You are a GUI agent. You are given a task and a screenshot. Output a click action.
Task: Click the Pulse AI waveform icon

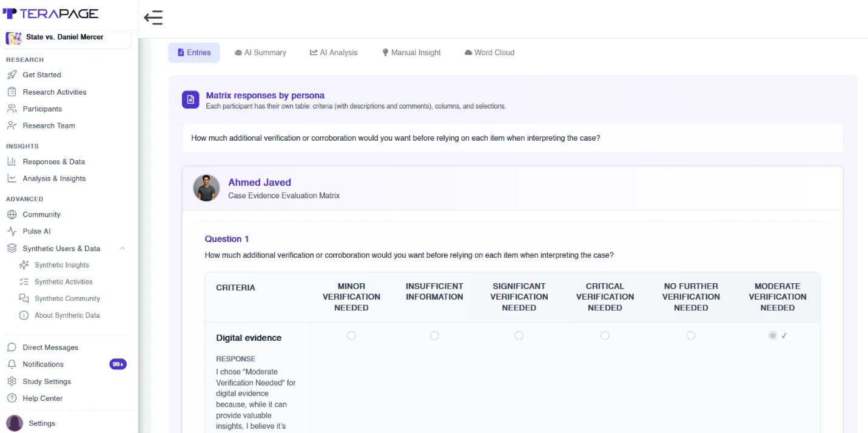click(x=12, y=231)
